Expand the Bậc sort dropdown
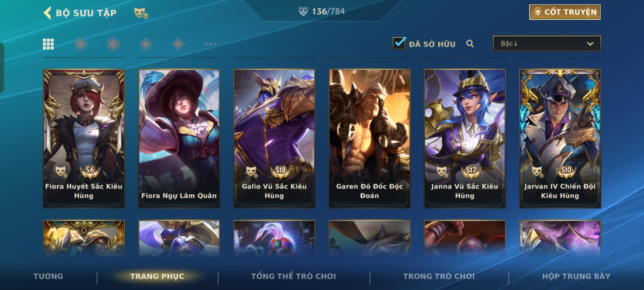This screenshot has width=644, height=290. (x=547, y=44)
